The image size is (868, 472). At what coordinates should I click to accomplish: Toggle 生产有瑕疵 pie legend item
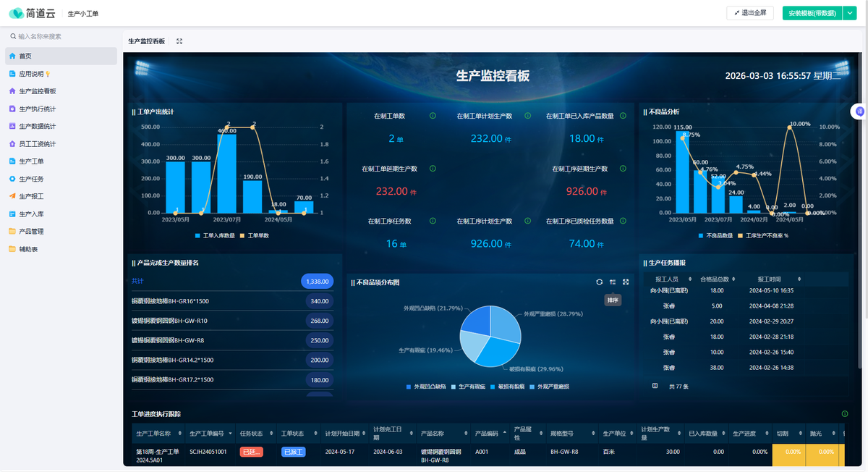[469, 387]
